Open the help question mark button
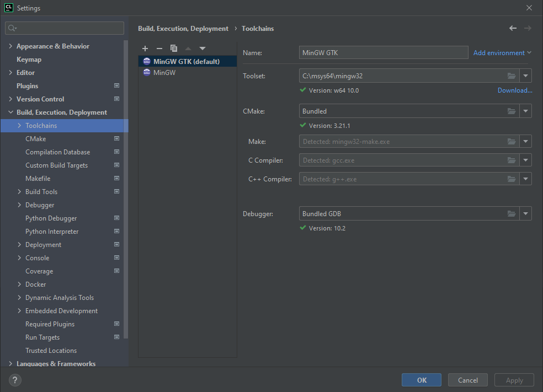This screenshot has width=543, height=392. click(15, 380)
